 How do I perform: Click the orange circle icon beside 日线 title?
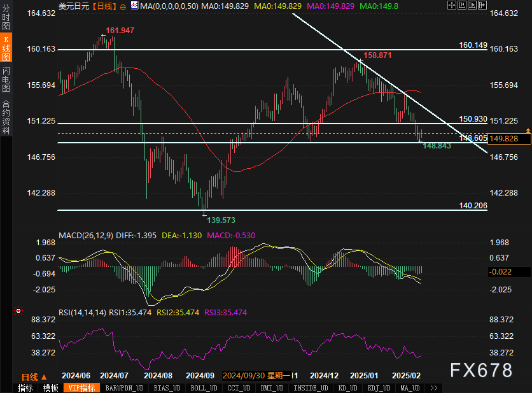[123, 7]
